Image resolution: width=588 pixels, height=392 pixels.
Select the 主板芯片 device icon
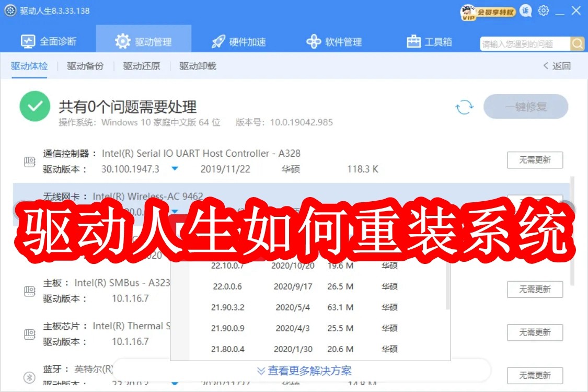pyautogui.click(x=30, y=334)
